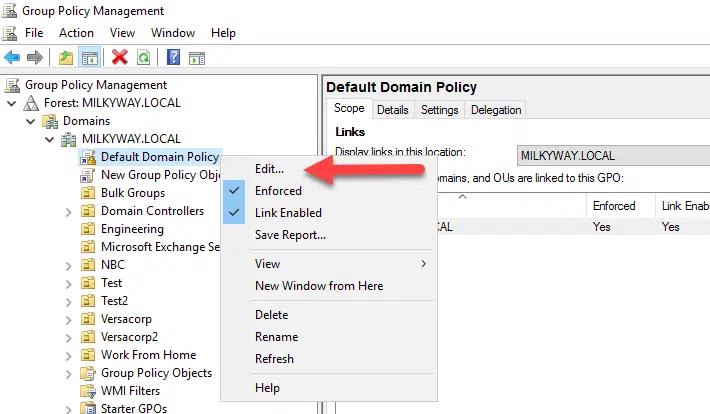Click the Microsoft Exchange OU folder icon
710x414 pixels.
click(x=87, y=247)
